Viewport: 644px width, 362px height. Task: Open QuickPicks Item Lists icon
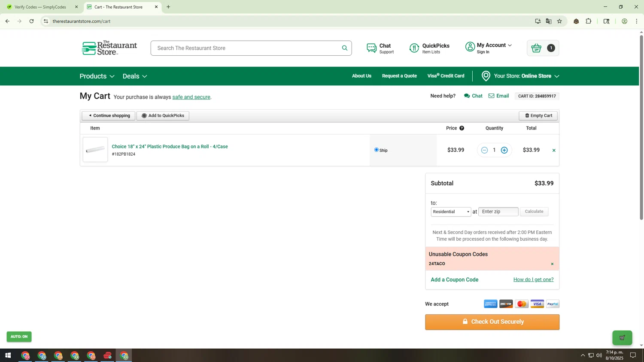click(414, 48)
